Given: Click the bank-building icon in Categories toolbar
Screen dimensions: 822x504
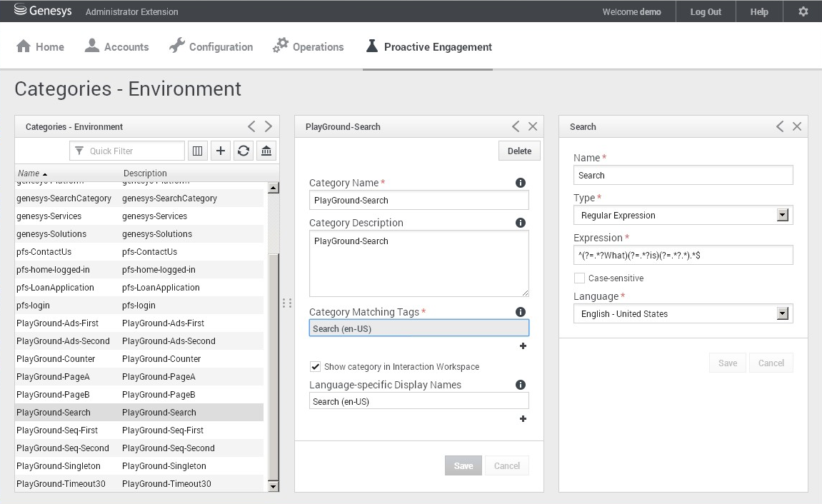Looking at the screenshot, I should [x=266, y=151].
